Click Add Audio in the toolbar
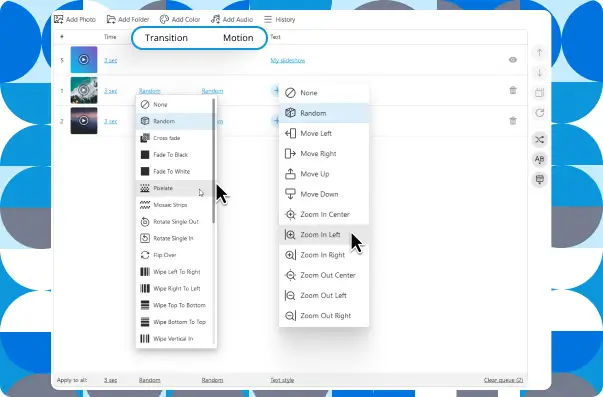603x397 pixels. tap(232, 19)
